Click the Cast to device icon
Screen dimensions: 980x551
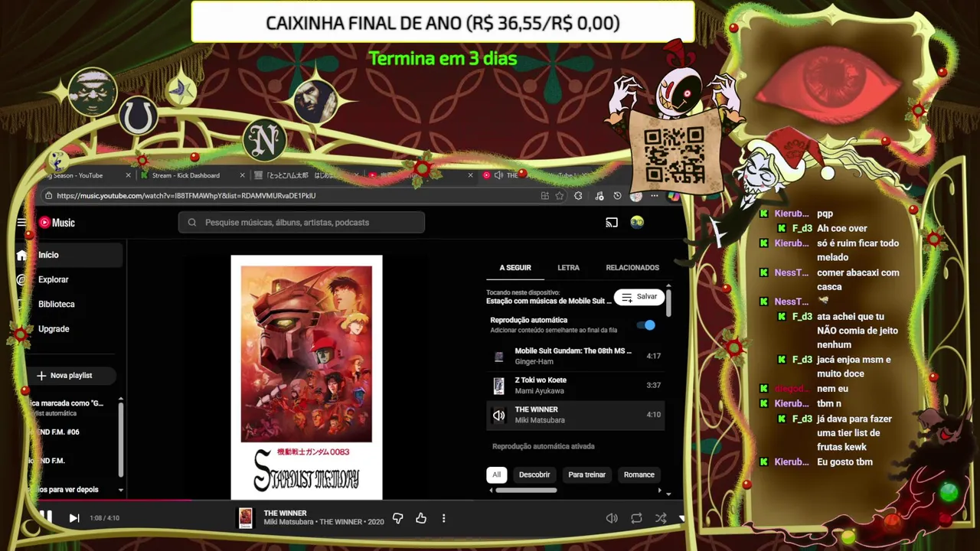[612, 223]
